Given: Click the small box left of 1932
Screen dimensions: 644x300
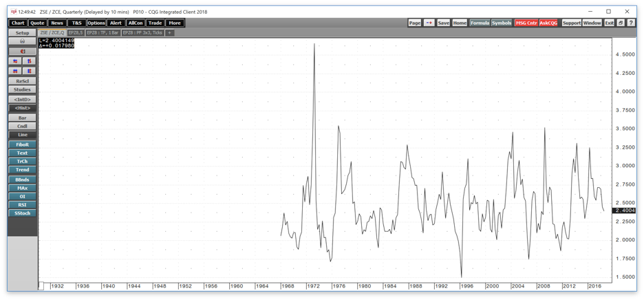Looking at the screenshot, I should click(41, 286).
